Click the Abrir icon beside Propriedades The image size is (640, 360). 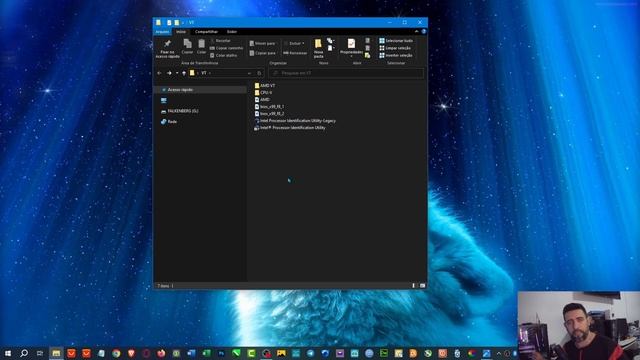click(368, 40)
